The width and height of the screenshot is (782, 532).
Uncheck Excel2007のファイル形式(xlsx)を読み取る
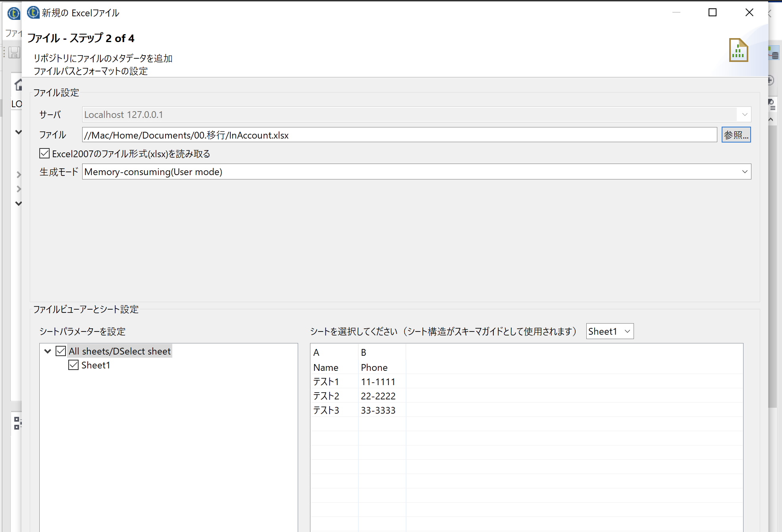click(x=44, y=153)
